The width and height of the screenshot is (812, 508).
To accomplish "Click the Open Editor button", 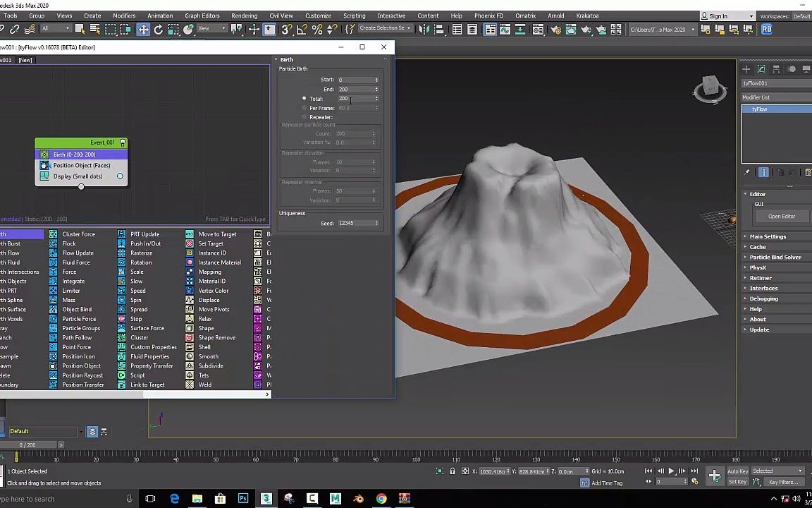I will pos(781,217).
